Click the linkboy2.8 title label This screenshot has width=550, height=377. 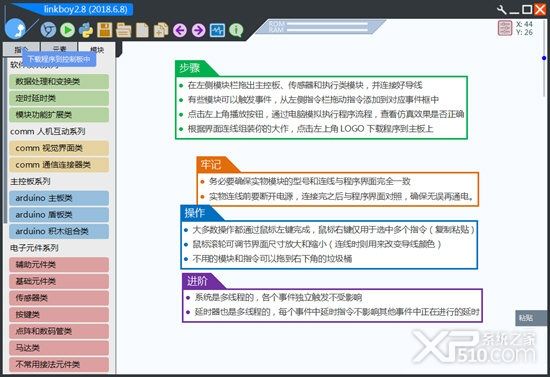pyautogui.click(x=86, y=9)
